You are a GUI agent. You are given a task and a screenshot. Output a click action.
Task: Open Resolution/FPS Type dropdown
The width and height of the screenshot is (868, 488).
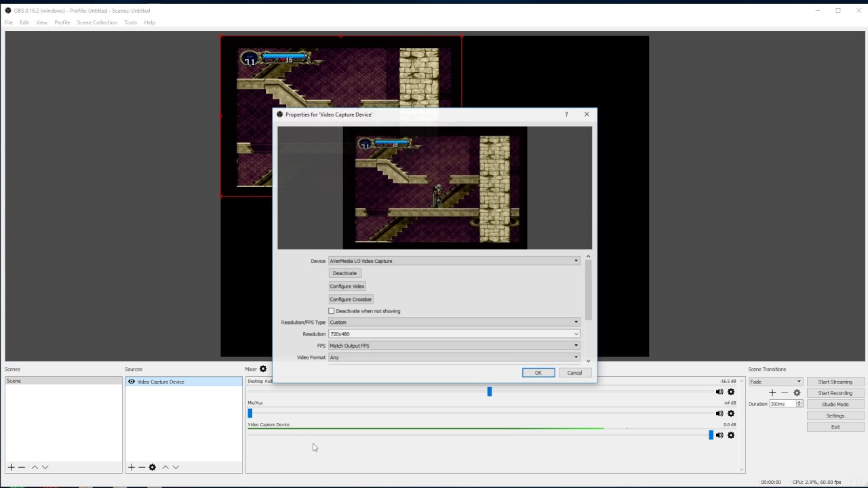(454, 322)
